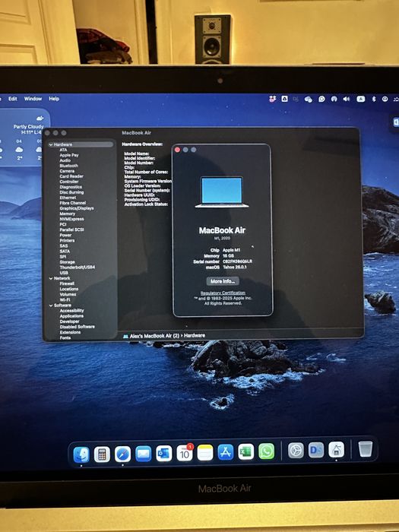Image resolution: width=399 pixels, height=532 pixels.
Task: Select Thunderbolt/USB4 in the sidebar
Action: pyautogui.click(x=78, y=268)
